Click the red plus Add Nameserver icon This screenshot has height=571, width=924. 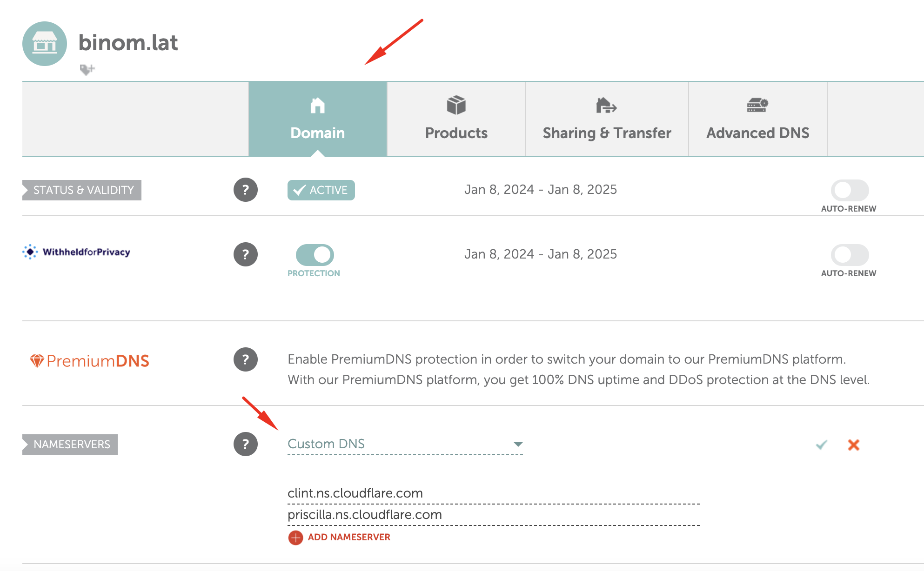pos(295,538)
